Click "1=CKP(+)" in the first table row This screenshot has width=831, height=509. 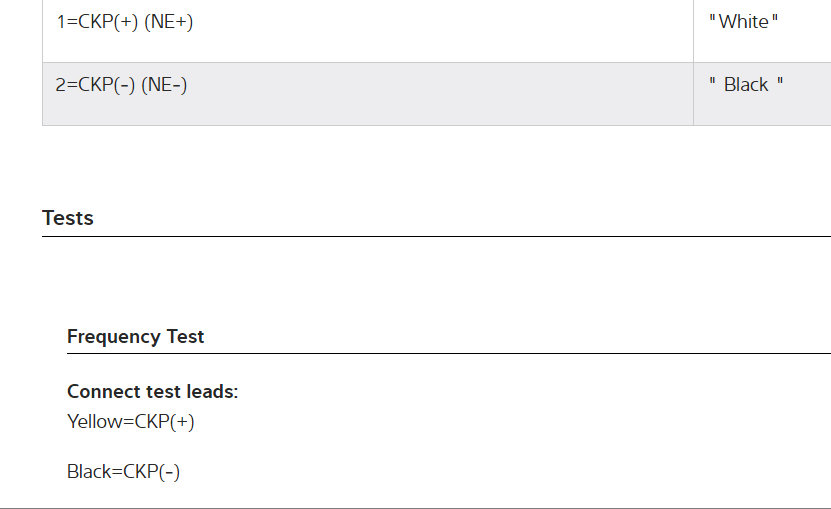pyautogui.click(x=97, y=21)
